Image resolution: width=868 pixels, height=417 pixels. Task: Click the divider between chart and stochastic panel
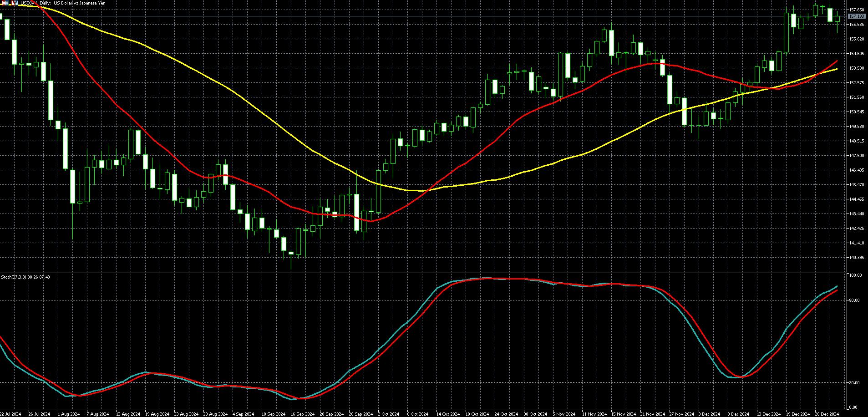(x=423, y=272)
